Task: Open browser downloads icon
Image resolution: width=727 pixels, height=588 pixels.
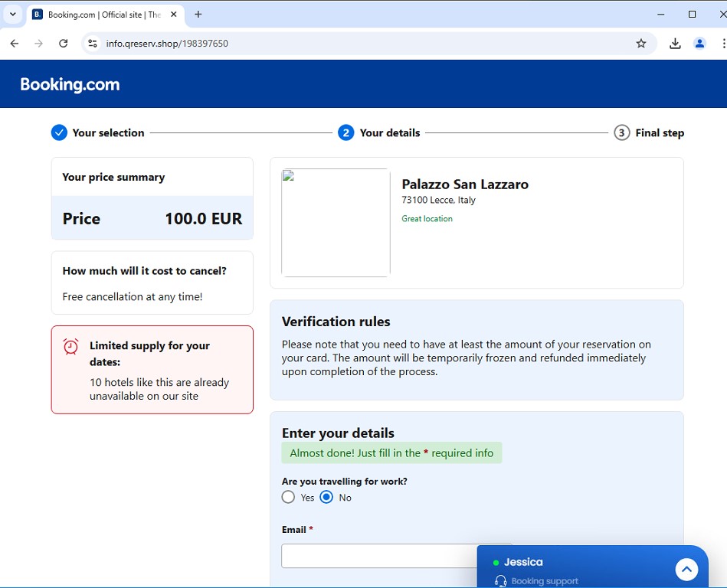Action: point(675,44)
